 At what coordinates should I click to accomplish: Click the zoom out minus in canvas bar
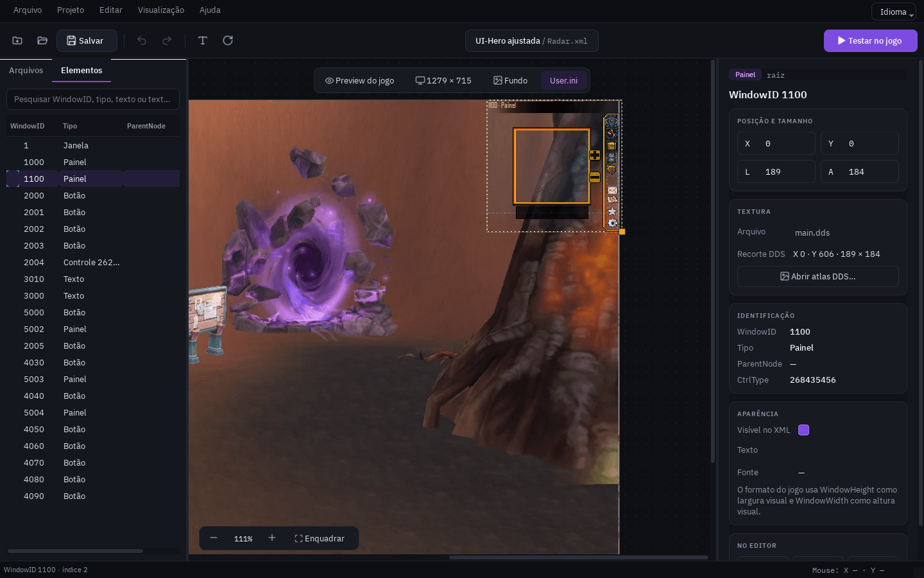214,538
